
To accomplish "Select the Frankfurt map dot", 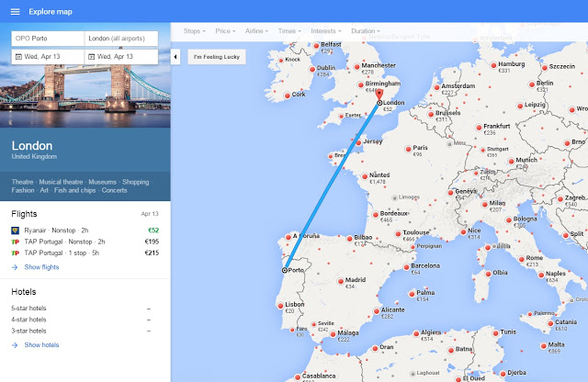I will tap(479, 128).
